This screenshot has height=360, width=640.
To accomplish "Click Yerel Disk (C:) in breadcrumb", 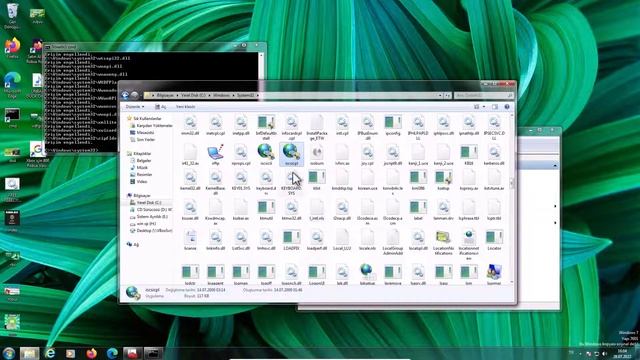I will point(193,95).
